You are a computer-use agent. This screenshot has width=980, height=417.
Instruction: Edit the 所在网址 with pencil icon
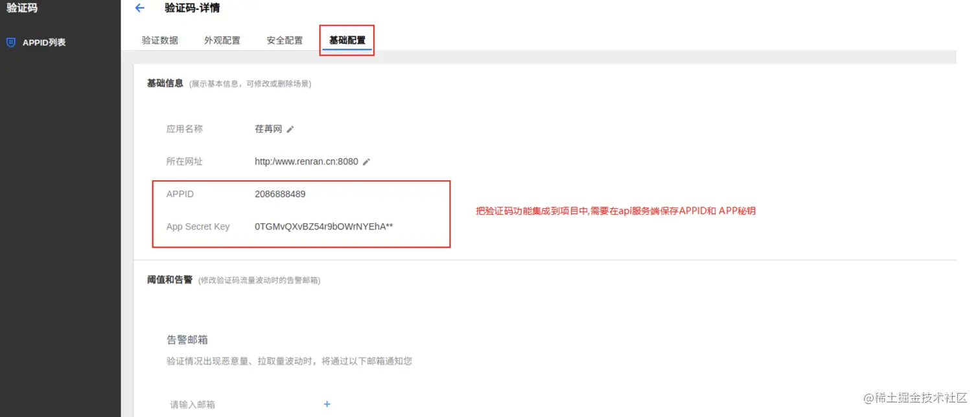click(366, 161)
